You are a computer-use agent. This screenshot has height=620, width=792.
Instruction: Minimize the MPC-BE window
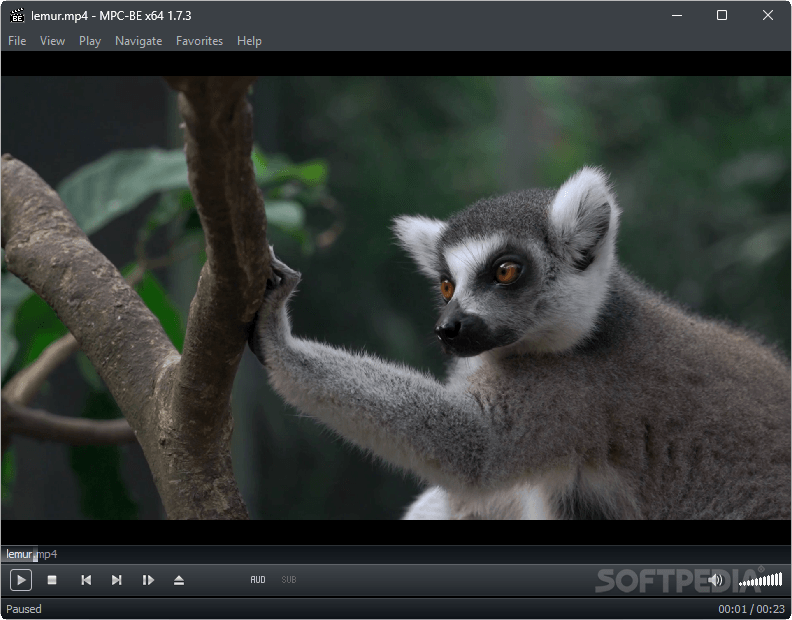[x=677, y=16]
